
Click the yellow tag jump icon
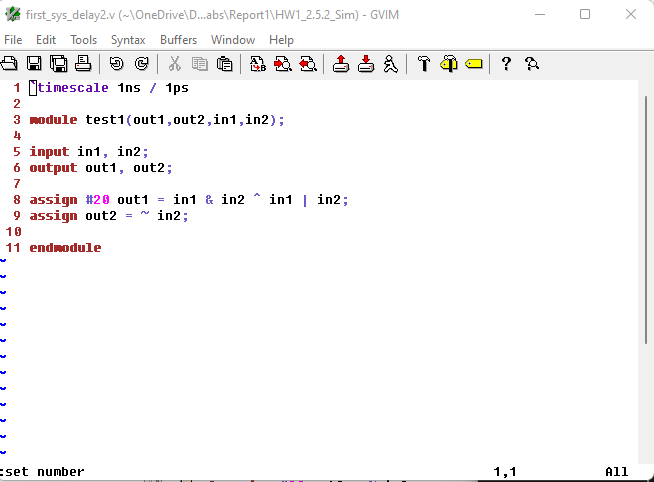pos(473,64)
